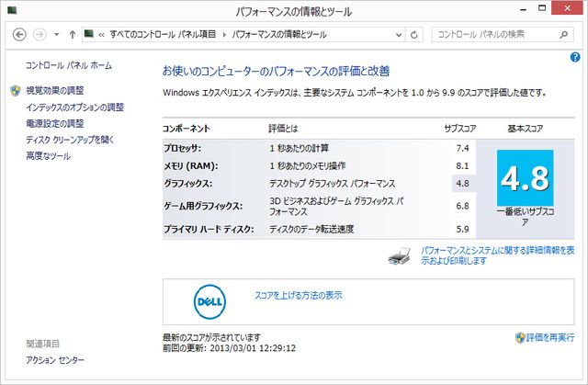Go up one level with the Up arrow
588x385 pixels.
click(x=72, y=35)
